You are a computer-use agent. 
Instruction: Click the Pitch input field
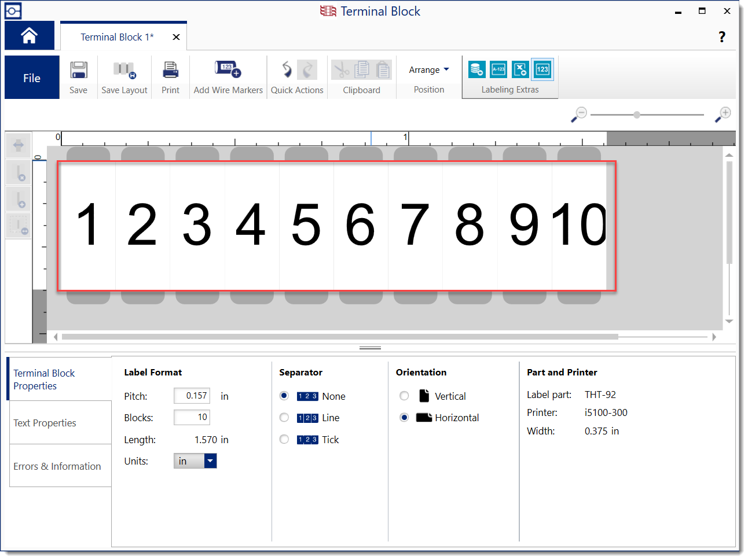coord(192,396)
